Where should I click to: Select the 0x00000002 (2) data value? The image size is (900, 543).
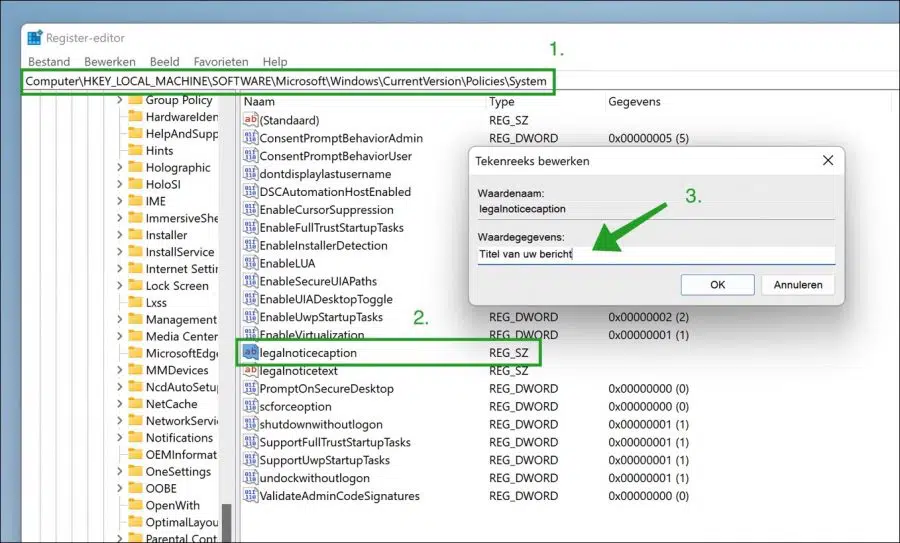(649, 317)
